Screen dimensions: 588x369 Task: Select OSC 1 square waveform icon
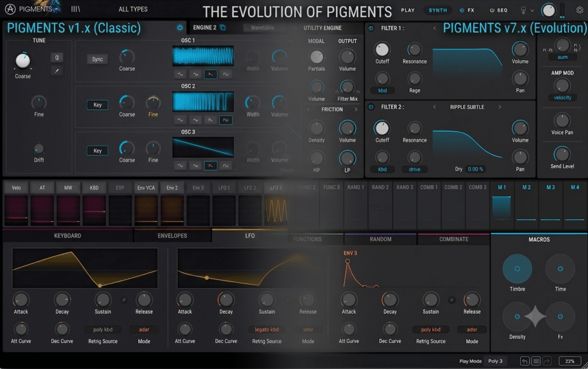point(225,74)
